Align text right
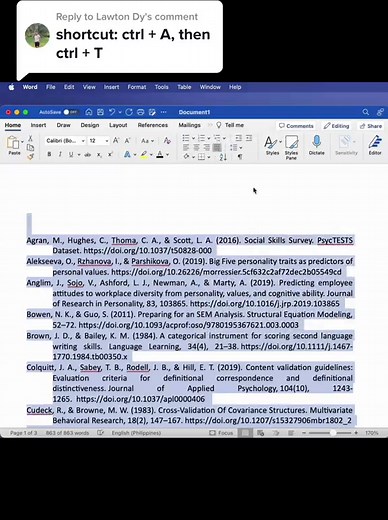Screen dimensions: 388x520 [207, 147]
